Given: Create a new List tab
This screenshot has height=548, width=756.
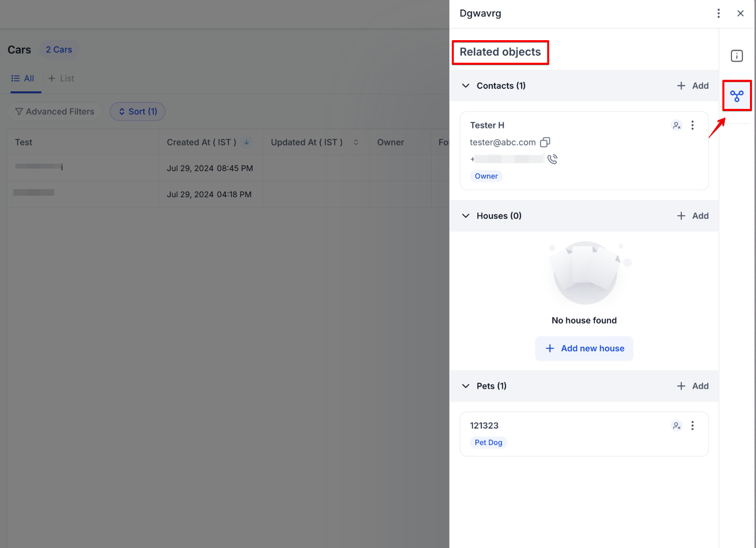Looking at the screenshot, I should tap(61, 79).
